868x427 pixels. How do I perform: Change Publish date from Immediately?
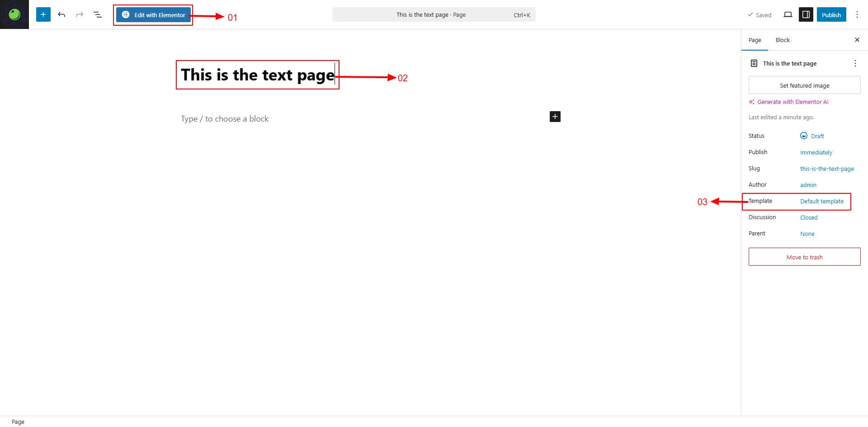click(x=816, y=152)
